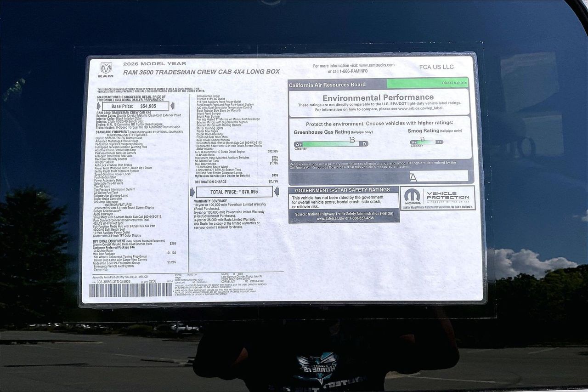Image resolution: width=588 pixels, height=392 pixels.
Task: Click the "RAM 3500 TRADESMAN CREW CAB 4X4 LONG BOX" title
Action: tap(201, 72)
